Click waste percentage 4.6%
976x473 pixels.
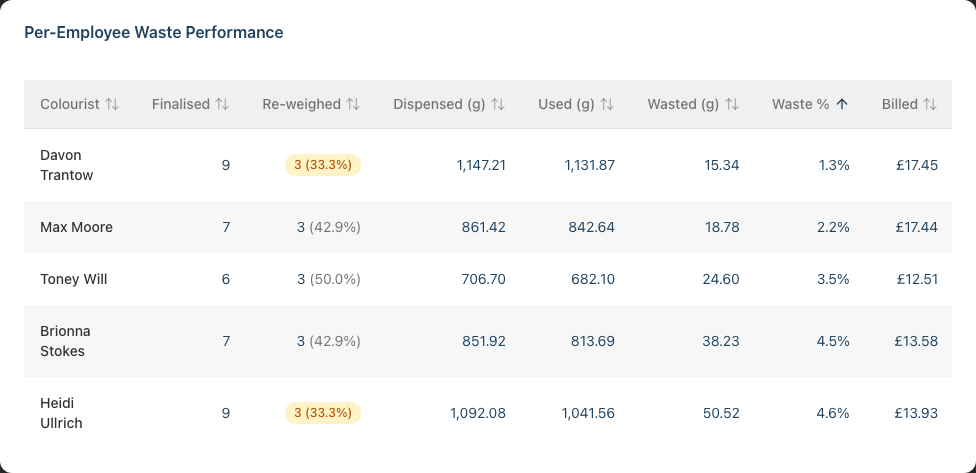coord(833,413)
